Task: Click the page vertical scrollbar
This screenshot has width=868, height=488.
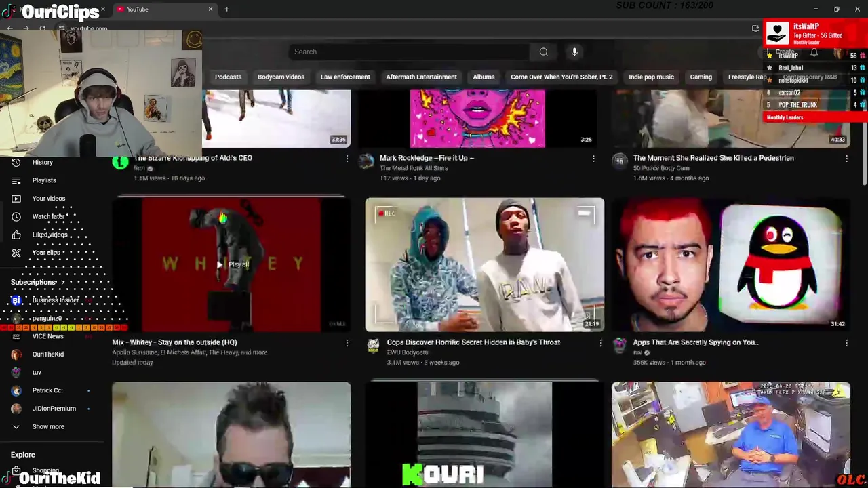Action: click(x=865, y=136)
